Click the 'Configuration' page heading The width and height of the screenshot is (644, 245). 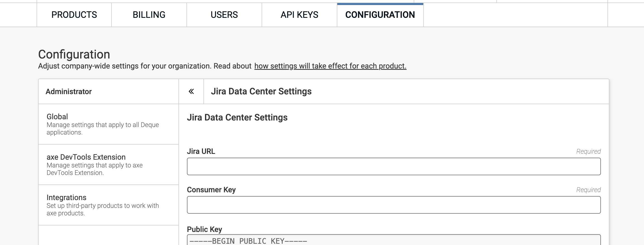[74, 54]
